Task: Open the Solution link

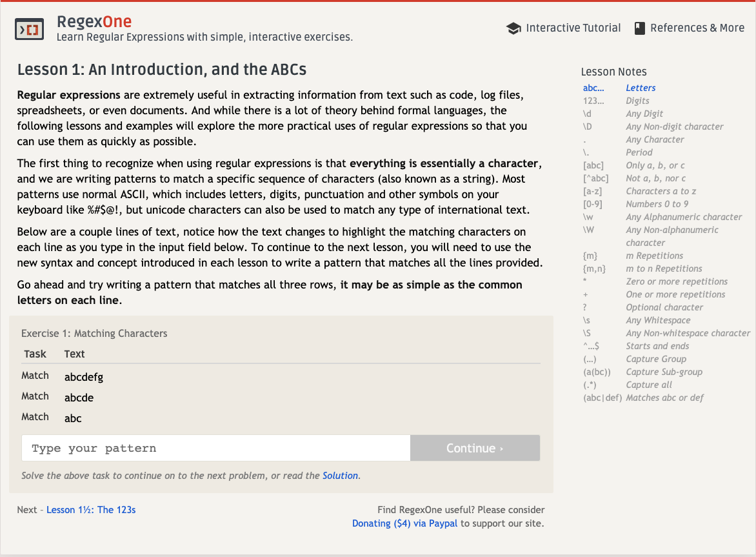Action: tap(340, 476)
